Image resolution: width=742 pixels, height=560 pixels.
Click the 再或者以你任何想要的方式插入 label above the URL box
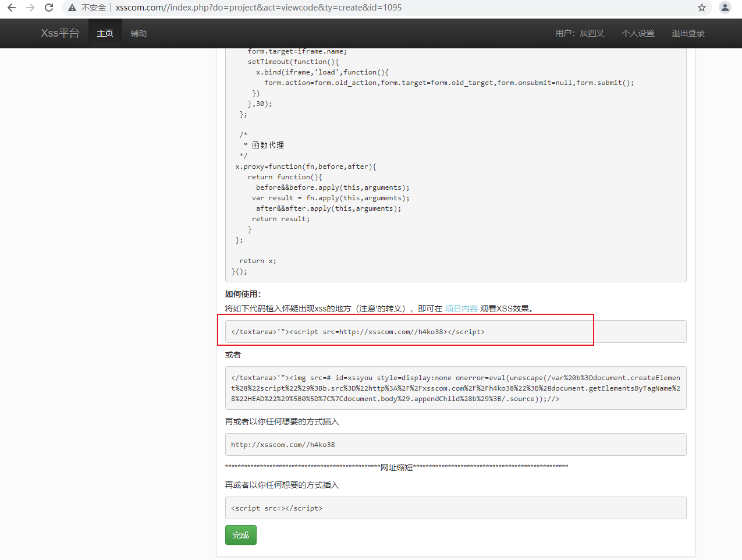pos(282,421)
